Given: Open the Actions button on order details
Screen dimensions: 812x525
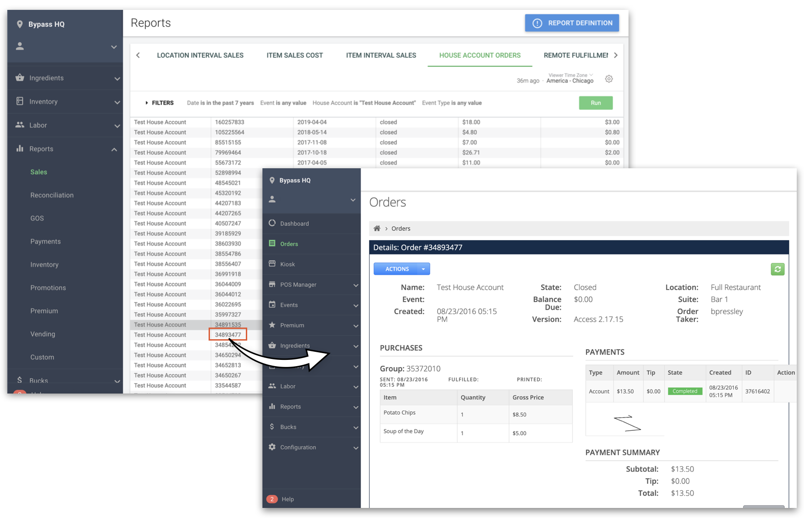Looking at the screenshot, I should click(397, 269).
